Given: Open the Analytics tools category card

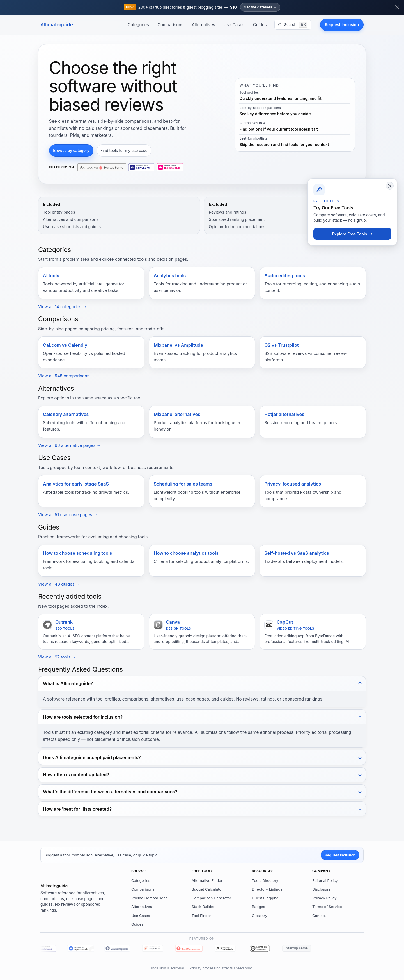Looking at the screenshot, I should (x=202, y=283).
